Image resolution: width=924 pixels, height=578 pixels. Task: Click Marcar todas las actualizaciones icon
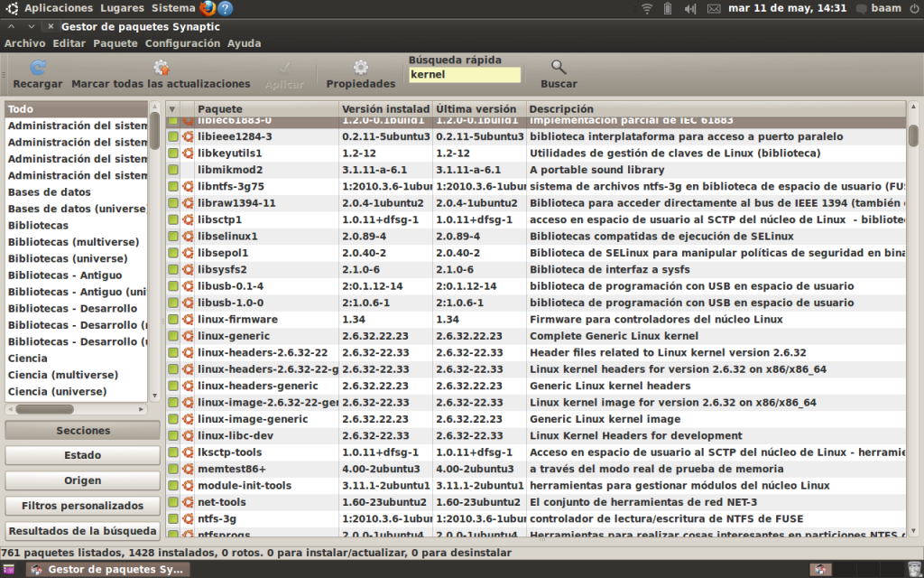pos(161,67)
